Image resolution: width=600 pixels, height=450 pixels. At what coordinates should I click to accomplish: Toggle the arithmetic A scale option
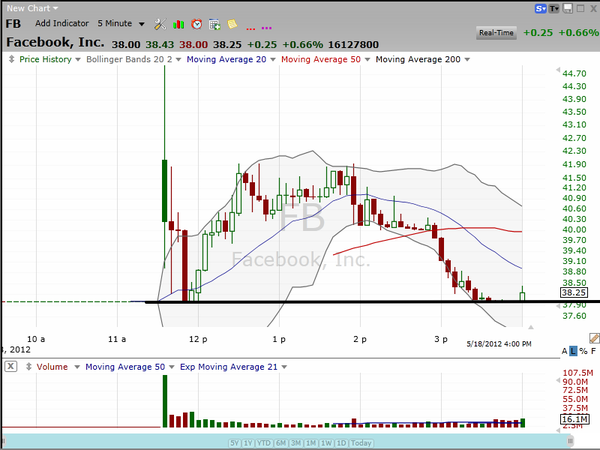pos(564,351)
